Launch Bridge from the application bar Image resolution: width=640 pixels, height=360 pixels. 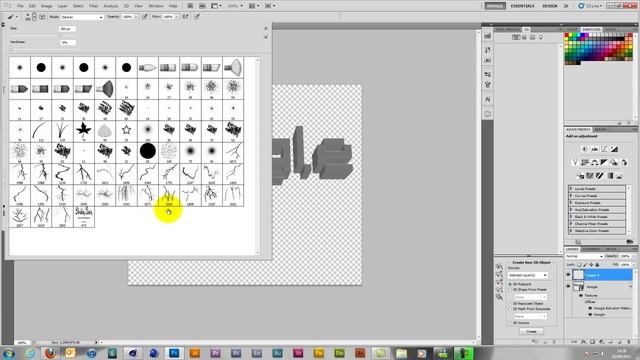(190, 6)
